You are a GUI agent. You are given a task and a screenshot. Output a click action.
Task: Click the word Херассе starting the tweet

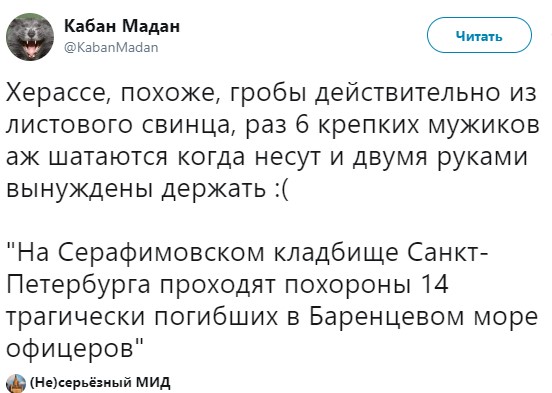point(57,94)
